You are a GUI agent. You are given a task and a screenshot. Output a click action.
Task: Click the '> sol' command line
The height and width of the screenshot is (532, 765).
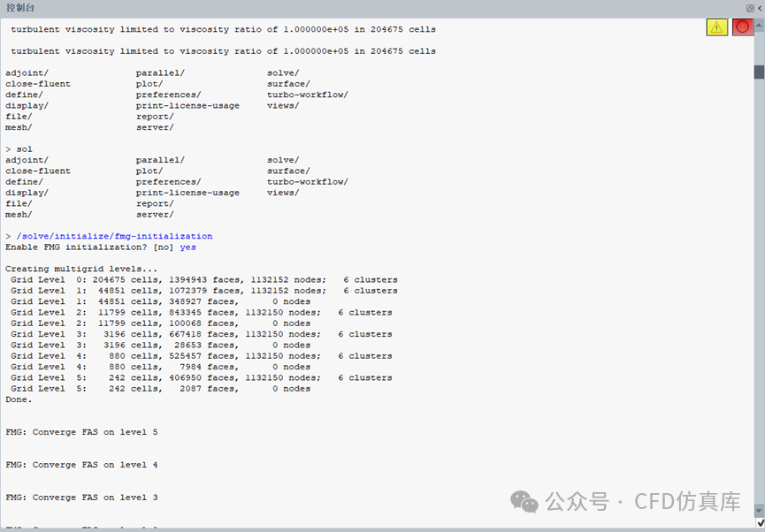tap(19, 149)
